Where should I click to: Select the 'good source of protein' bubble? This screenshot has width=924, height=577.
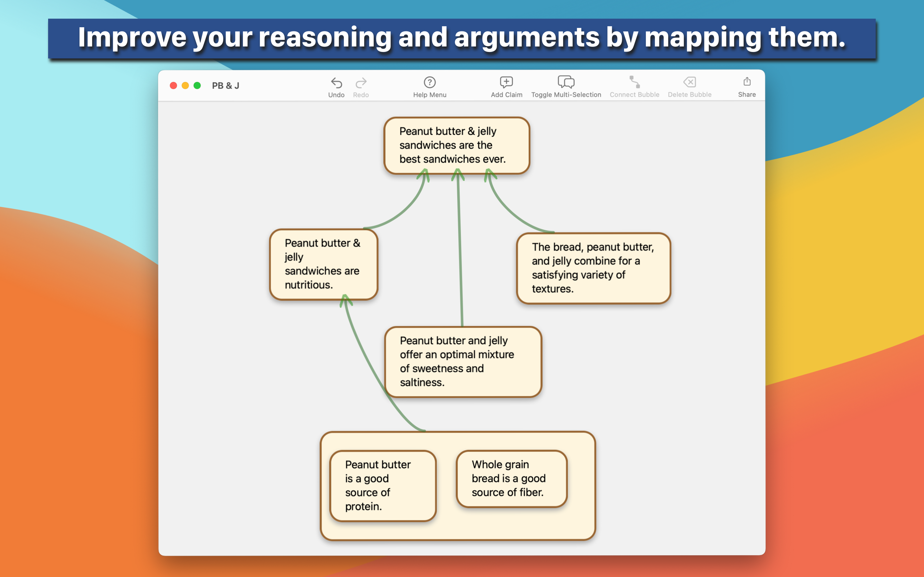[x=382, y=485]
